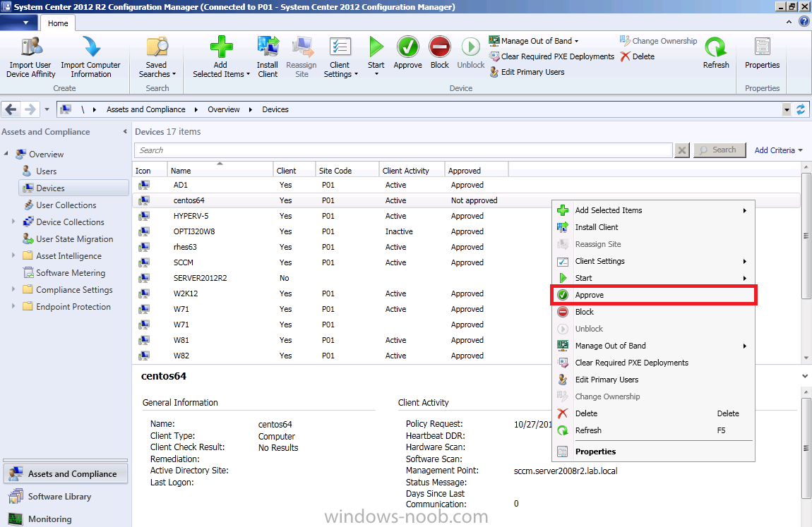The height and width of the screenshot is (527, 812).
Task: Open Client Settings ribbon button
Action: click(x=340, y=57)
